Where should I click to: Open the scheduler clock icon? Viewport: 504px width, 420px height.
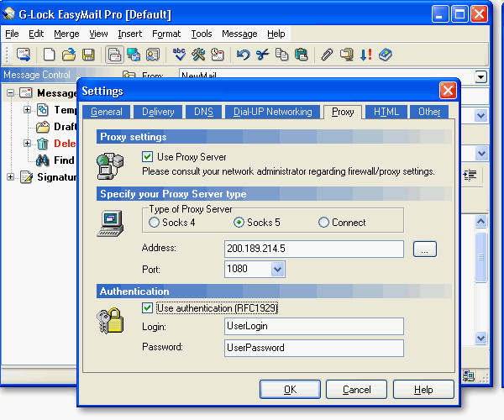tap(218, 55)
